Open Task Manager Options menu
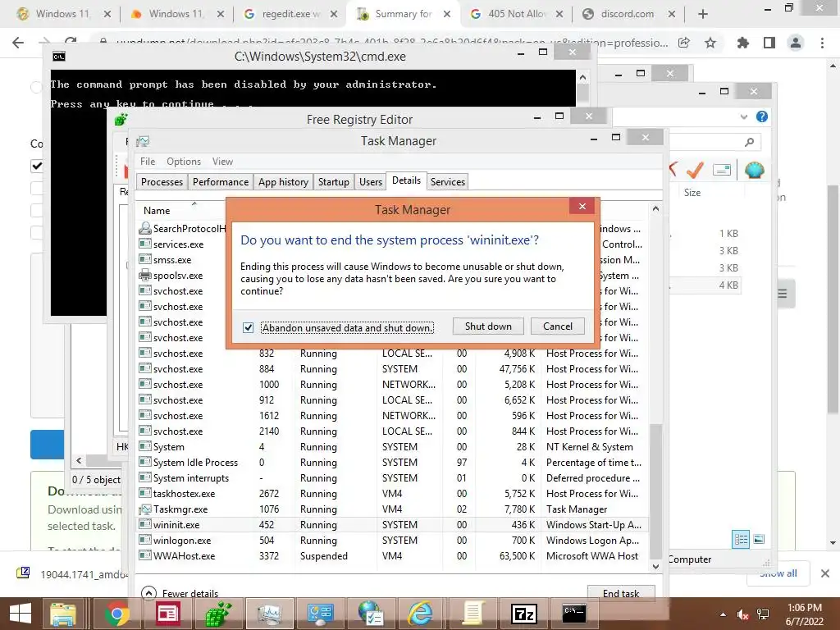 point(183,162)
